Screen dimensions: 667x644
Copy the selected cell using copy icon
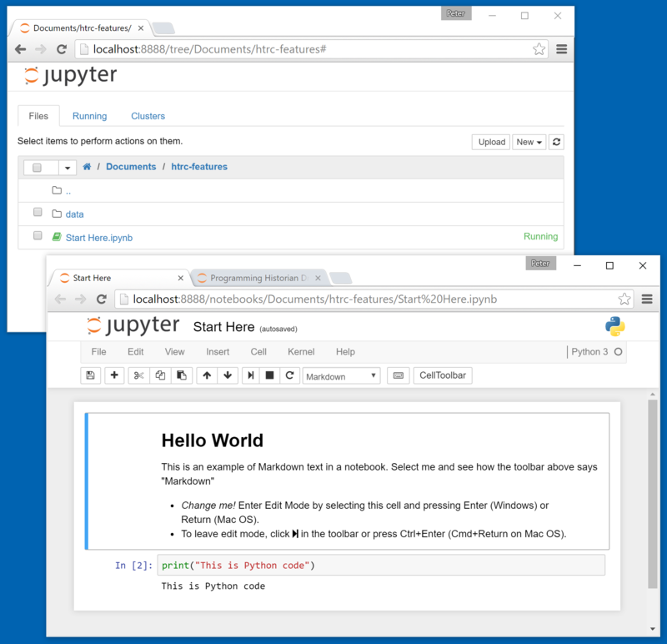(158, 375)
